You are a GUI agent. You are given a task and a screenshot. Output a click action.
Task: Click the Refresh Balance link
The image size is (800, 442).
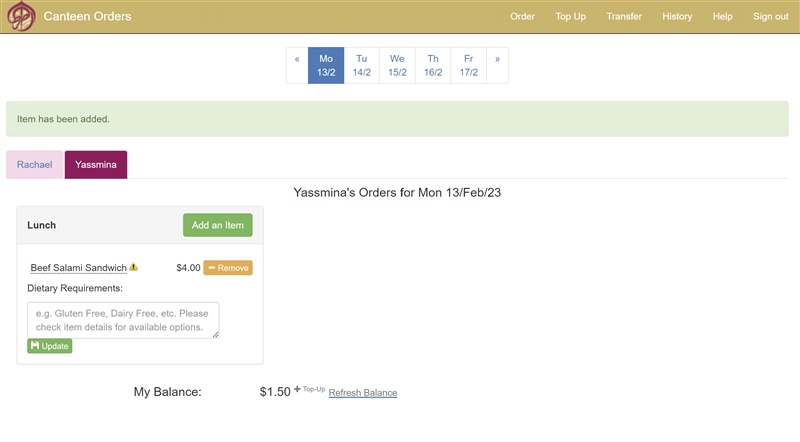363,392
